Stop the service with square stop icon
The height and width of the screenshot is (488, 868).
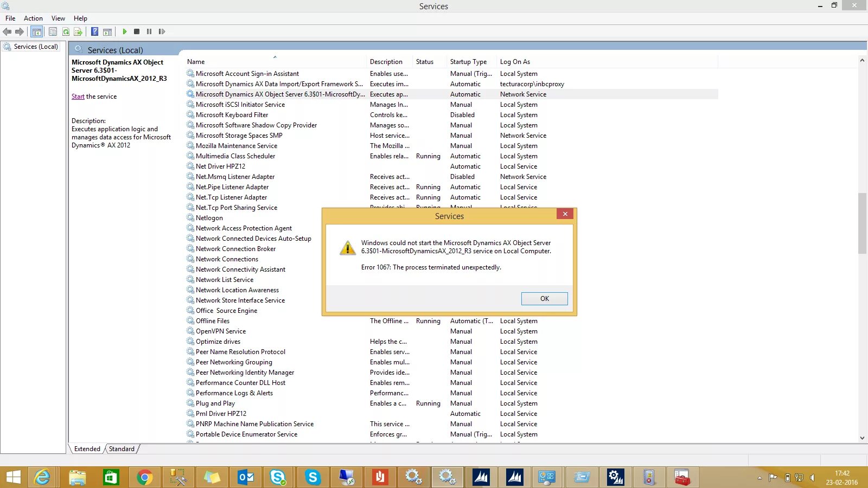137,31
